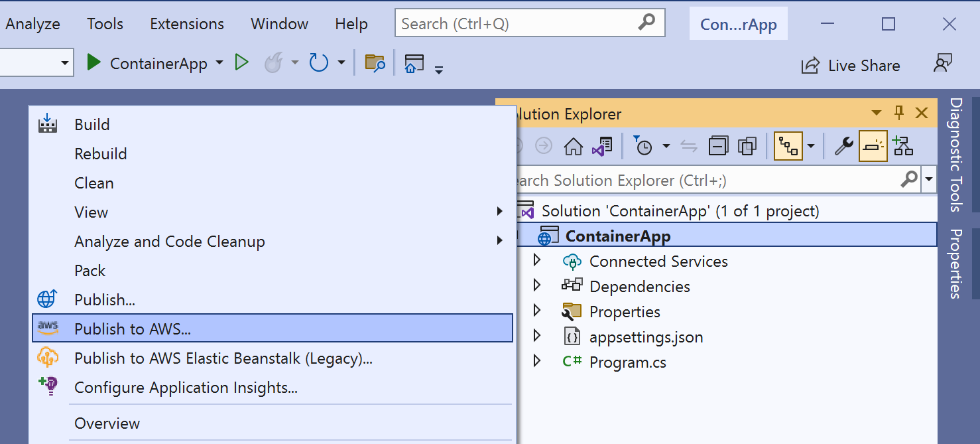
Task: Click the Build factory icon in context menu
Action: (48, 124)
